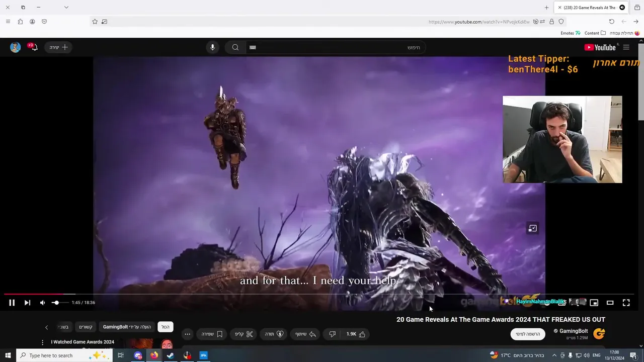Show the autoplay-blocked permission icon
Image resolution: width=644 pixels, height=362 pixels.
(535, 22)
